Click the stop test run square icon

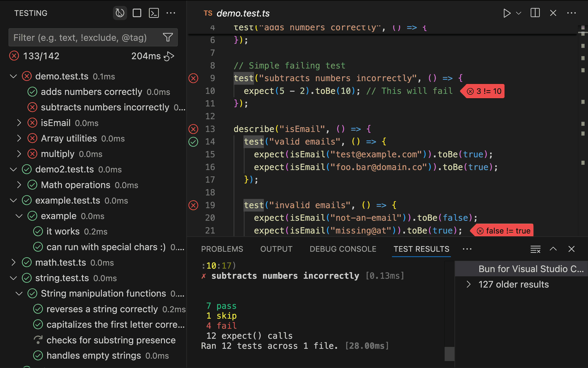(137, 13)
